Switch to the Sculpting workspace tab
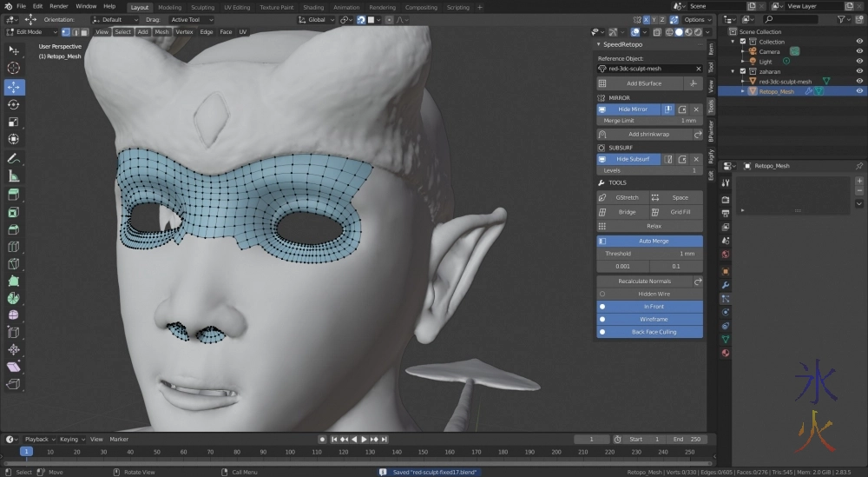The height and width of the screenshot is (477, 868). (202, 7)
